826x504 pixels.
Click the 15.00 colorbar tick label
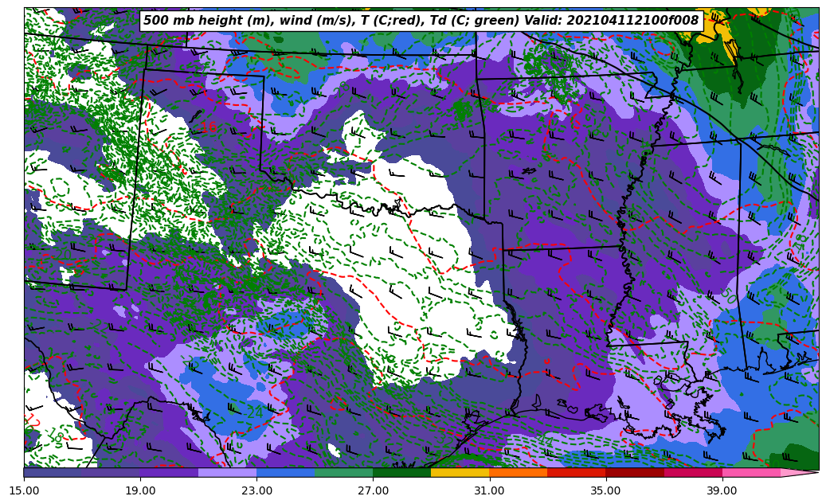(x=24, y=491)
